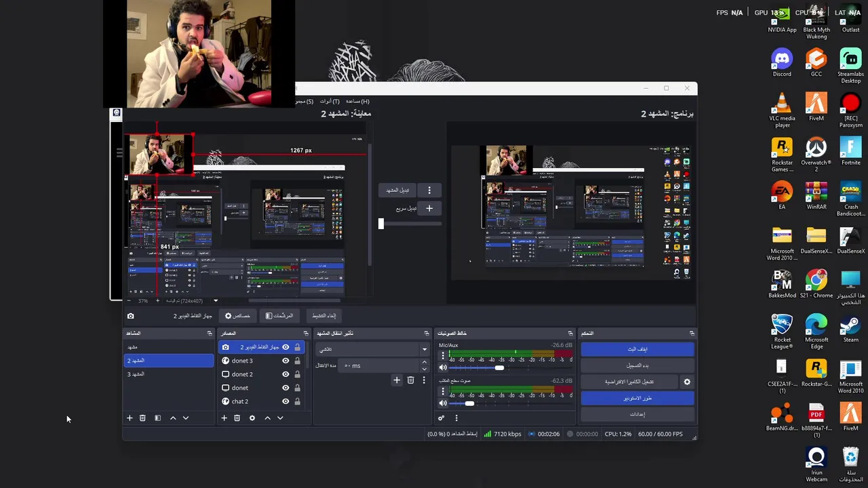Decrease transition duration with down arrow

425,369
